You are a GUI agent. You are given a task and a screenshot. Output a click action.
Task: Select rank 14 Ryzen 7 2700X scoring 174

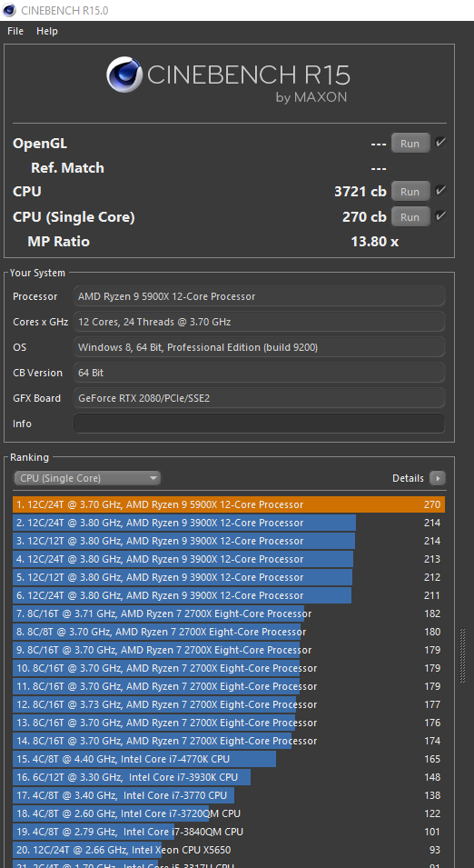point(229,742)
